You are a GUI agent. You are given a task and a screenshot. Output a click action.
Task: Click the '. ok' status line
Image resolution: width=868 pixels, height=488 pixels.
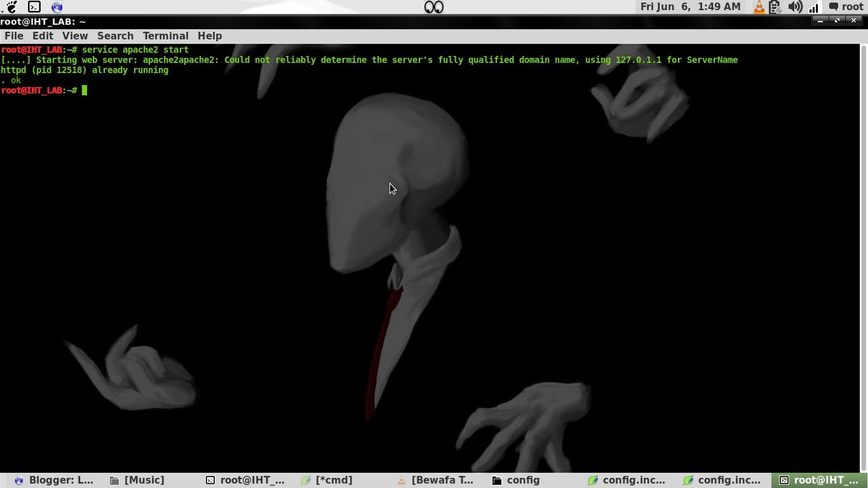11,80
